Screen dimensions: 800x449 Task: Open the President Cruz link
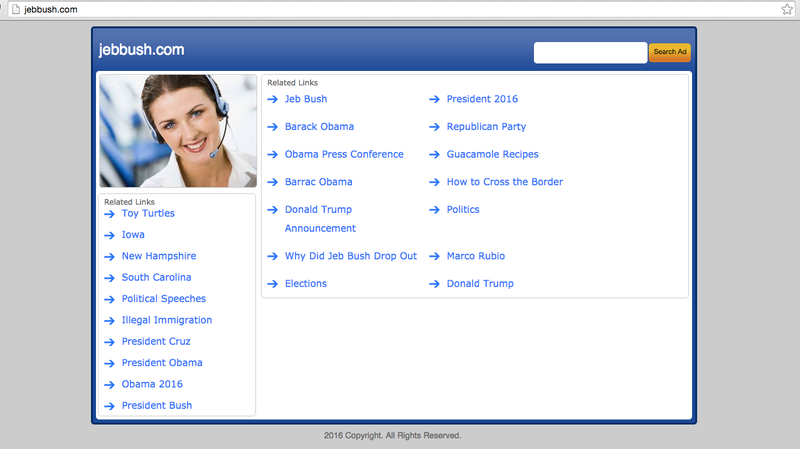(x=156, y=341)
